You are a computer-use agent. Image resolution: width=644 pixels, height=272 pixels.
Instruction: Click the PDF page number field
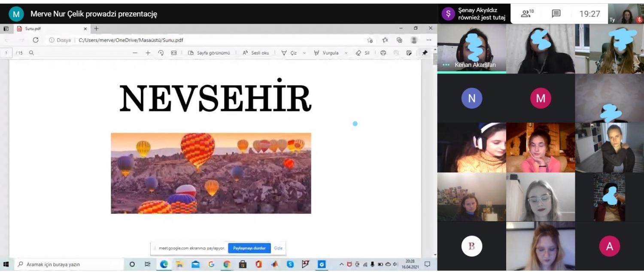(x=6, y=53)
